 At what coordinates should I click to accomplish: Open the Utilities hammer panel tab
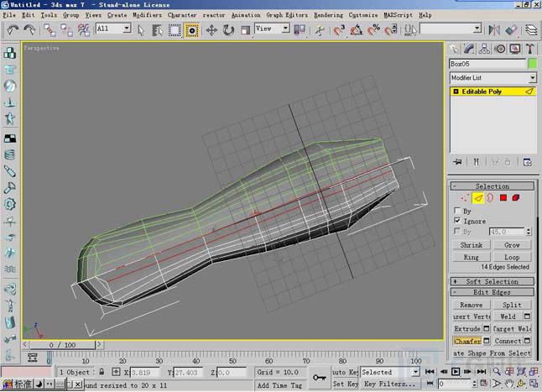(530, 49)
